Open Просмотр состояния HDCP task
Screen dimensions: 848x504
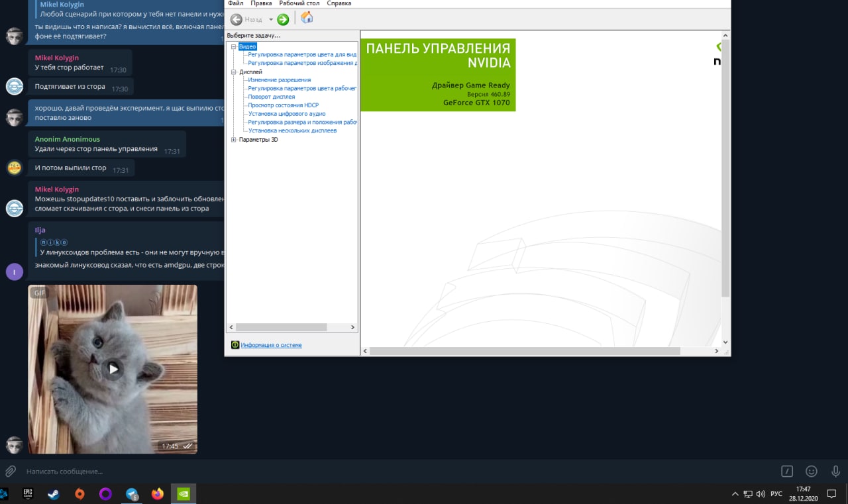pyautogui.click(x=283, y=105)
